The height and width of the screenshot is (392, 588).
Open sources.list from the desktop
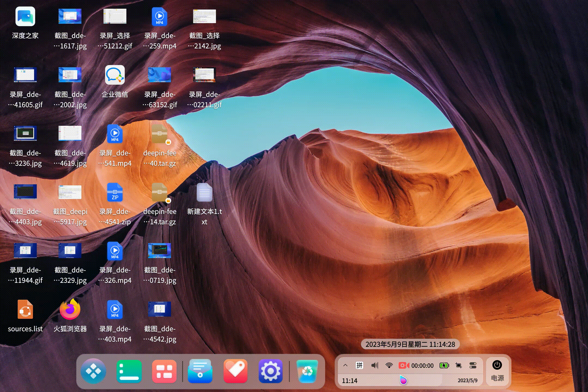pos(25,309)
